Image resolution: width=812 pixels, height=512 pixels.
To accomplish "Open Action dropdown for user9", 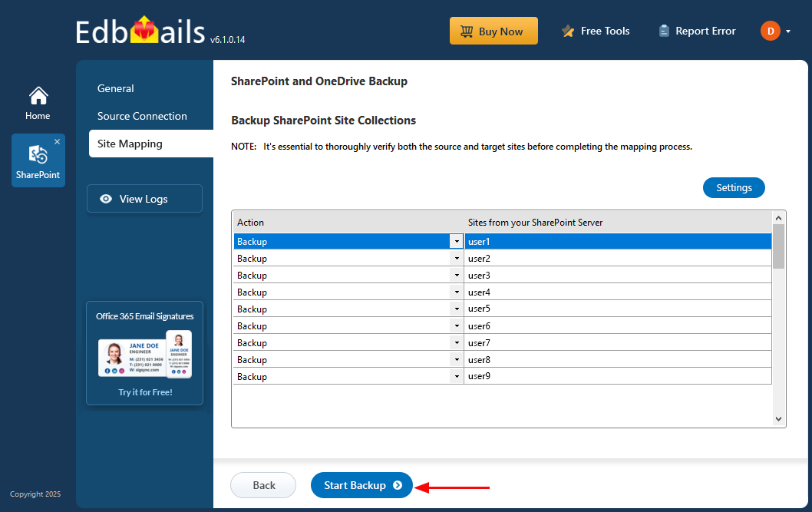I will pos(457,376).
